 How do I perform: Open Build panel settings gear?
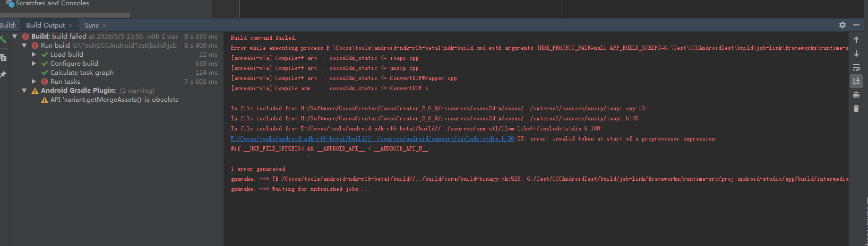[x=842, y=25]
